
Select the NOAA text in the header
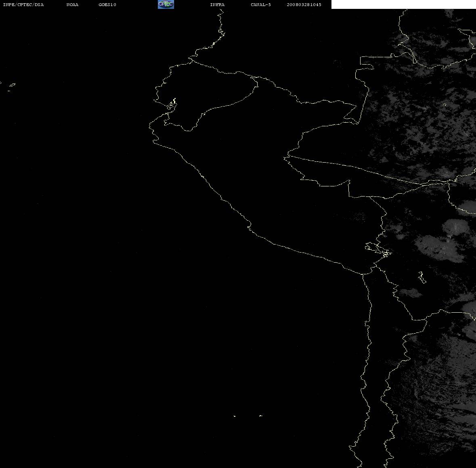point(72,4)
